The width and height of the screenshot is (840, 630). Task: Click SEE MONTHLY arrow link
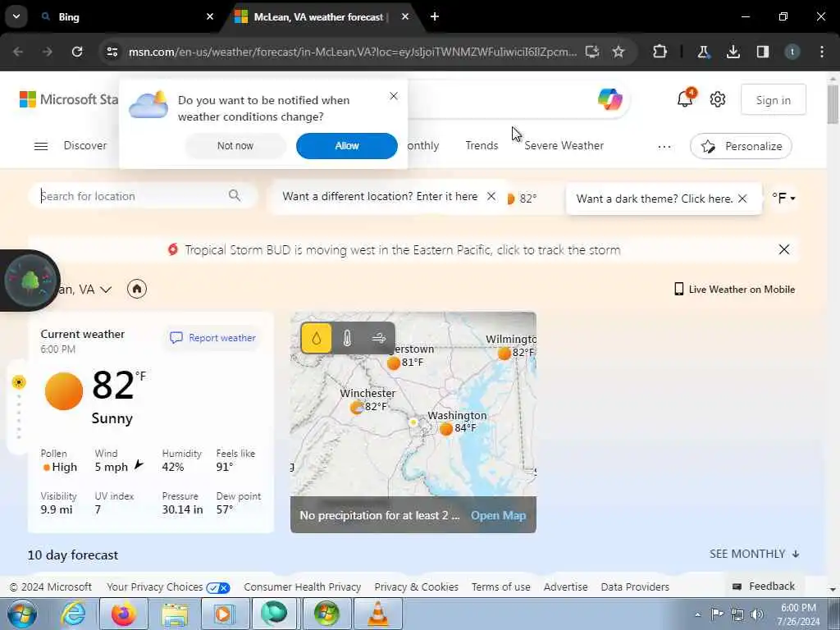click(x=755, y=554)
